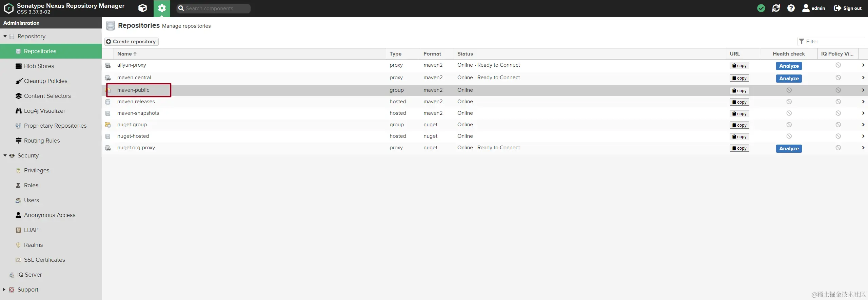
Task: Copy URL of maven-central repository
Action: tap(739, 78)
